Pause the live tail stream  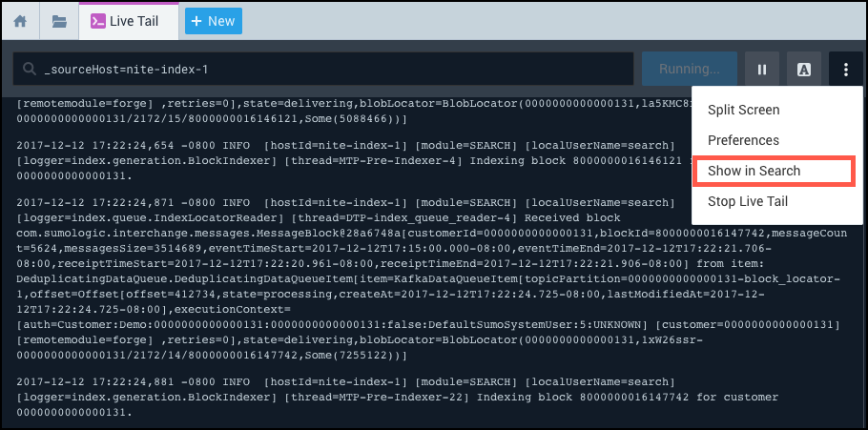[x=761, y=70]
